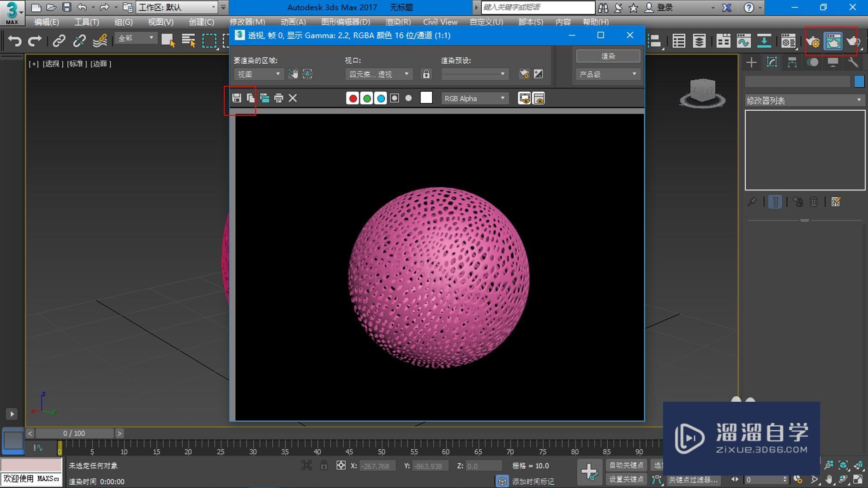
Task: Toggle the lock to viewport icon
Action: 426,74
